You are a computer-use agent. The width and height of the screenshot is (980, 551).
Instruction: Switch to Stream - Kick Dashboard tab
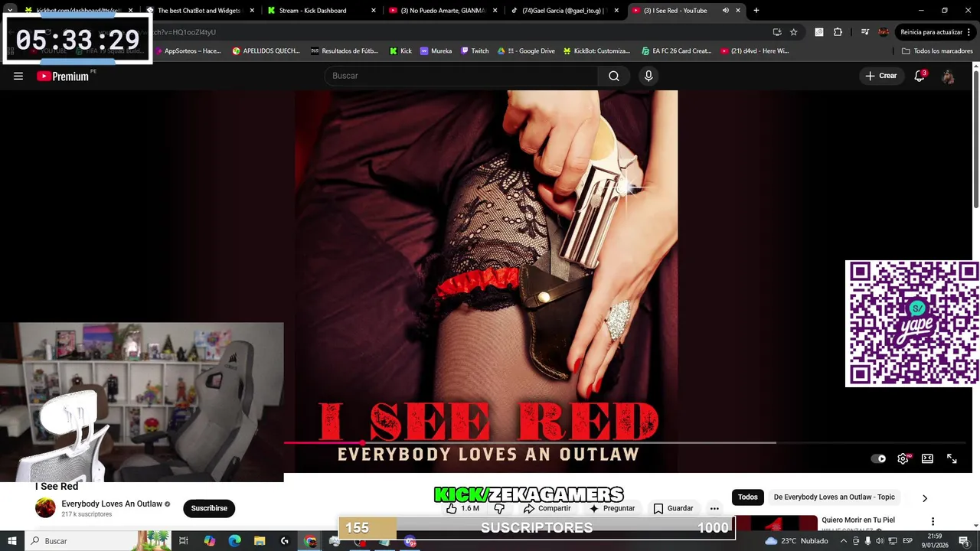pyautogui.click(x=322, y=11)
